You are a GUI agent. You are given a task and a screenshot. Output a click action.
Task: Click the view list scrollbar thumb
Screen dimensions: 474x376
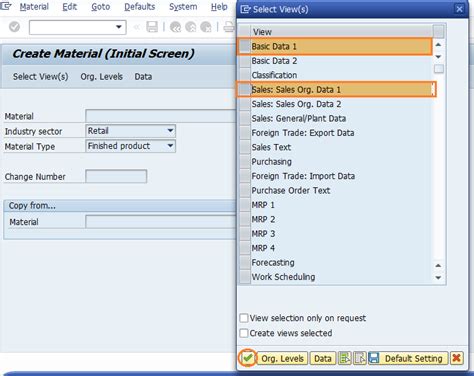click(x=439, y=69)
